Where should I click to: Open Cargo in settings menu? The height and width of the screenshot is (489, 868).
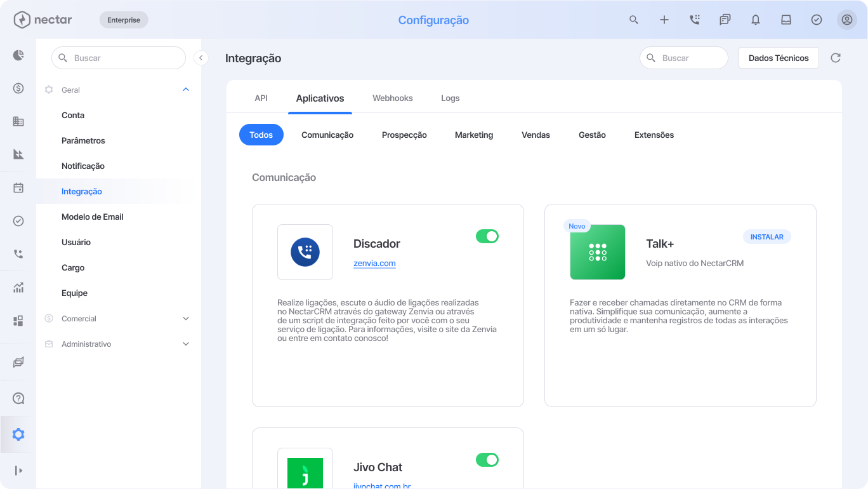73,267
